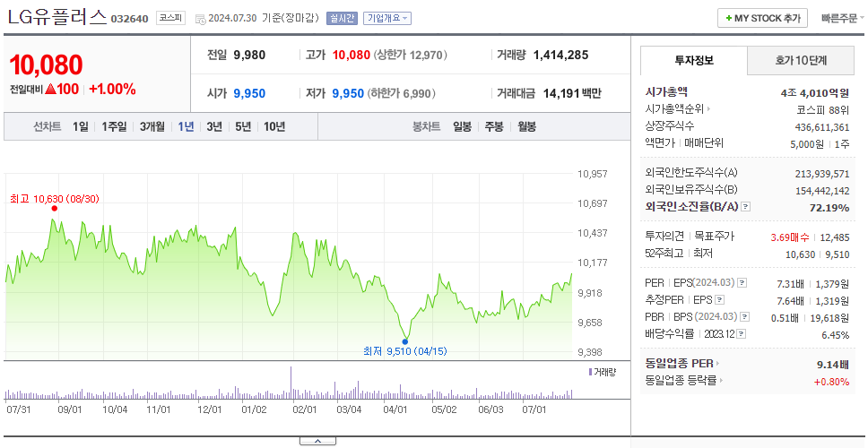Collapse the chart panel using bottom chevron

tap(317, 441)
